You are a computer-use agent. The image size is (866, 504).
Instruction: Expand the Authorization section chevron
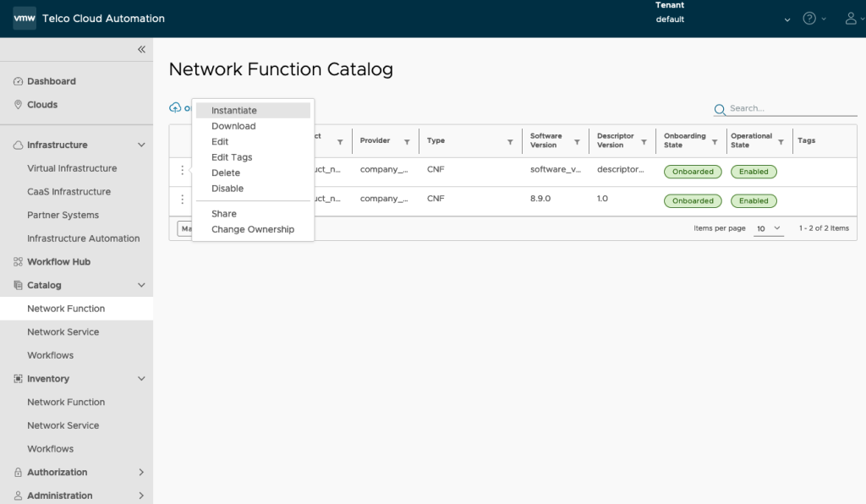[x=141, y=472]
